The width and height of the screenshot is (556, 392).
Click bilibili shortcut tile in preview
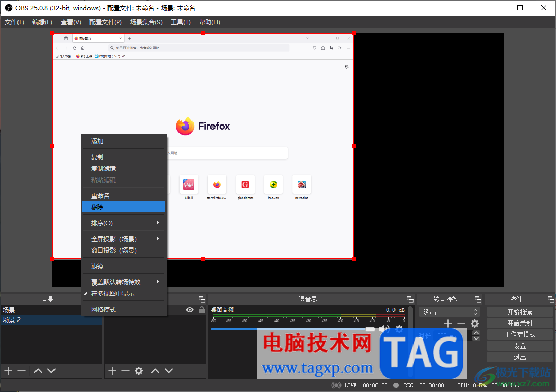[189, 185]
